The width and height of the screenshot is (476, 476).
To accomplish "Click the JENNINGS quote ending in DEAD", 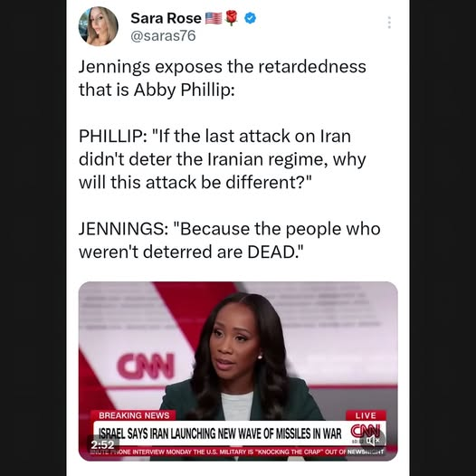I will (230, 240).
